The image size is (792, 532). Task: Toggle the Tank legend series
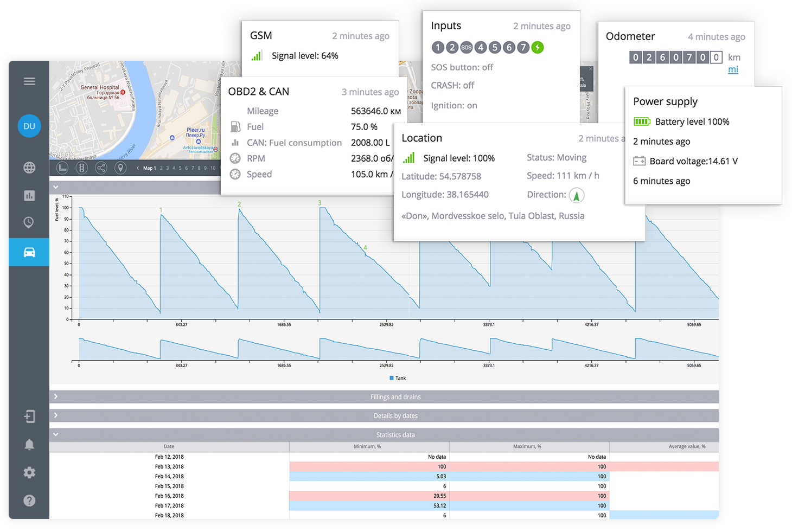(x=398, y=378)
